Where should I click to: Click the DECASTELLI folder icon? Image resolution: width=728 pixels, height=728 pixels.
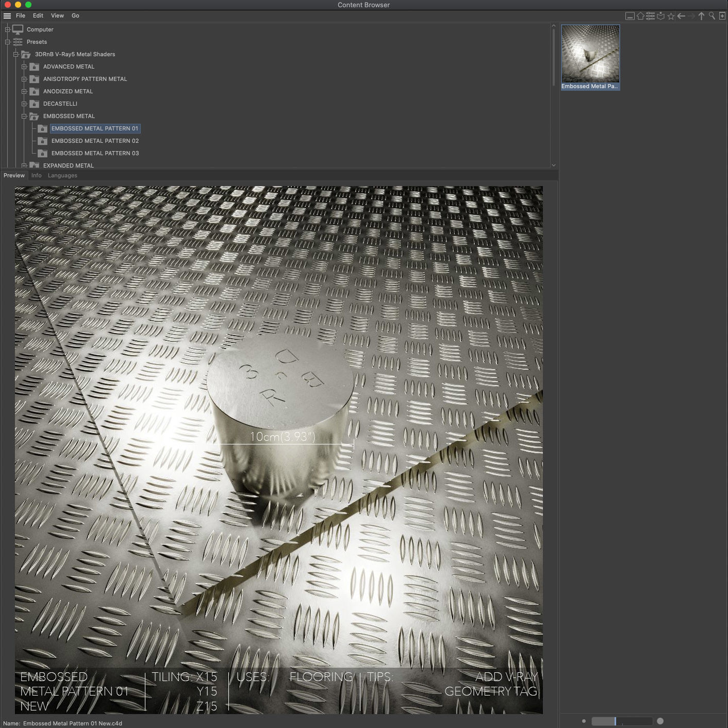34,104
